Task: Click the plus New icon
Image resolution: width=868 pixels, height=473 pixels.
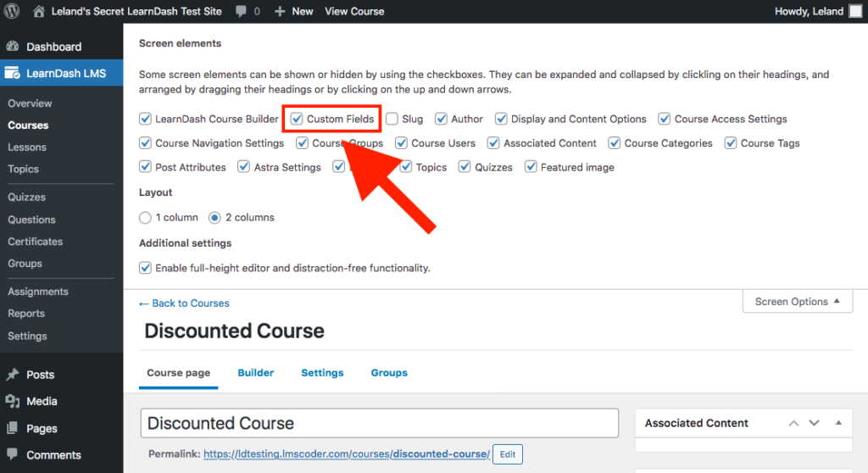Action: 280,12
